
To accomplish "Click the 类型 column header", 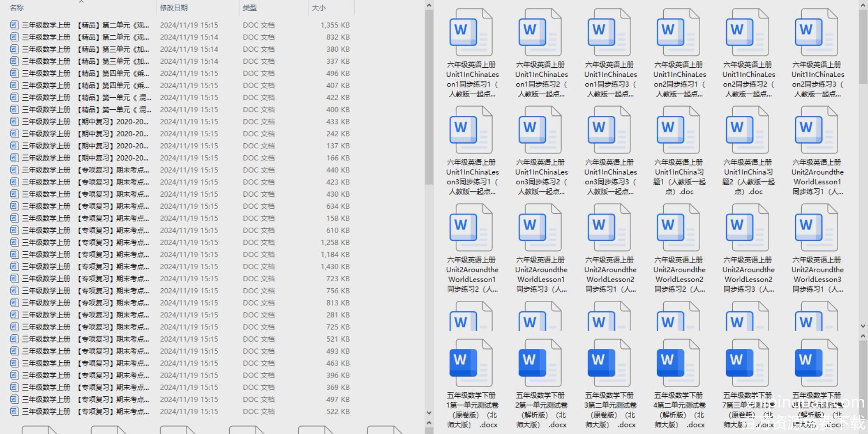I will click(x=250, y=8).
